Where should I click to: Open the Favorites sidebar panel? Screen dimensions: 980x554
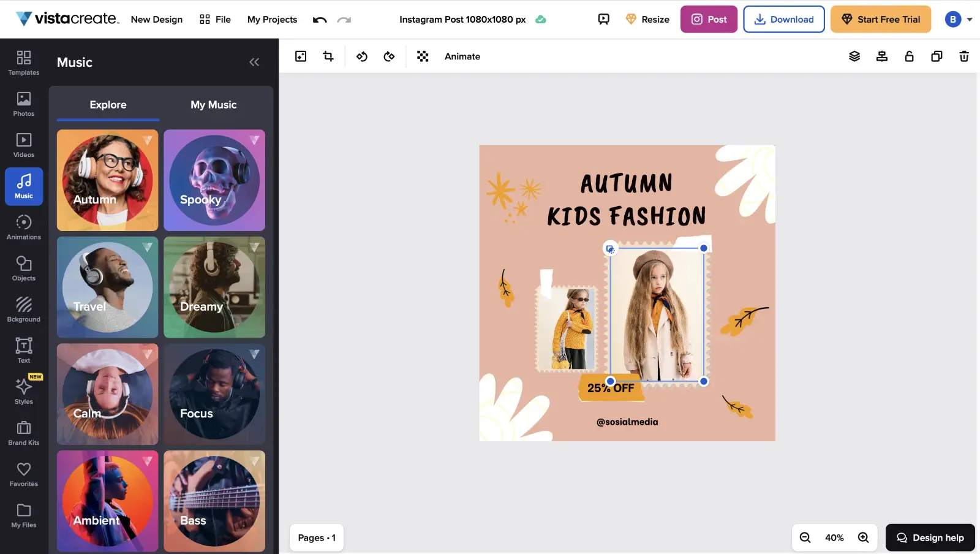[x=24, y=473]
